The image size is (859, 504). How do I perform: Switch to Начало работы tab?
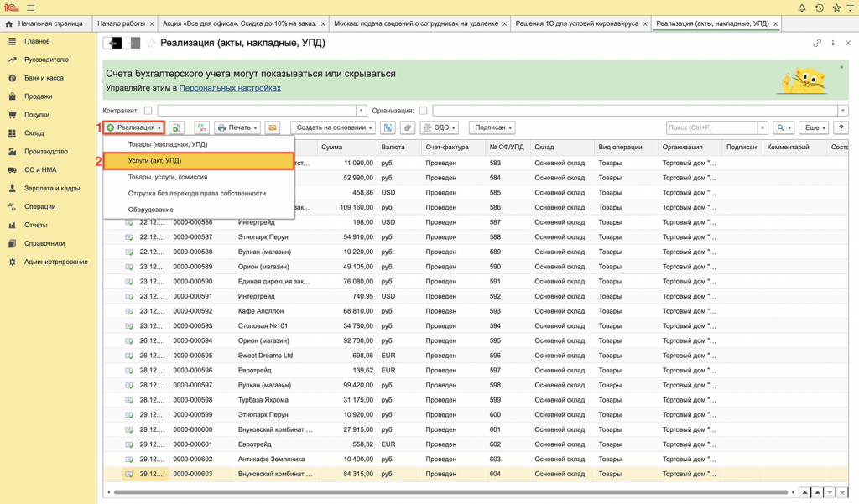121,23
